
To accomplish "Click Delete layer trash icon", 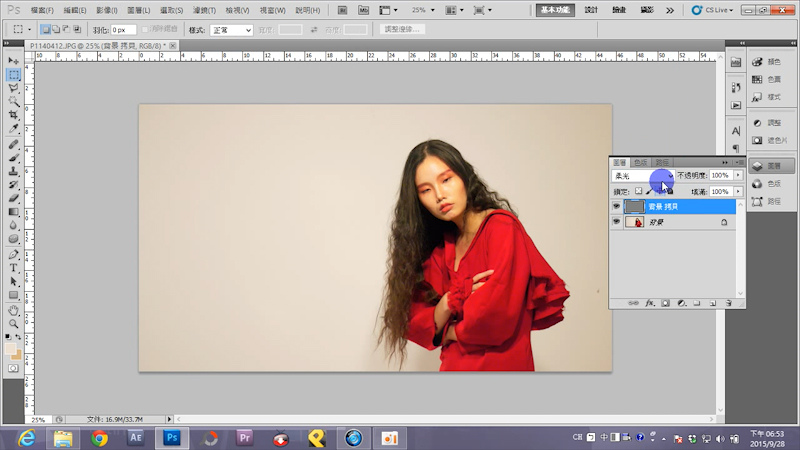I will [x=729, y=303].
